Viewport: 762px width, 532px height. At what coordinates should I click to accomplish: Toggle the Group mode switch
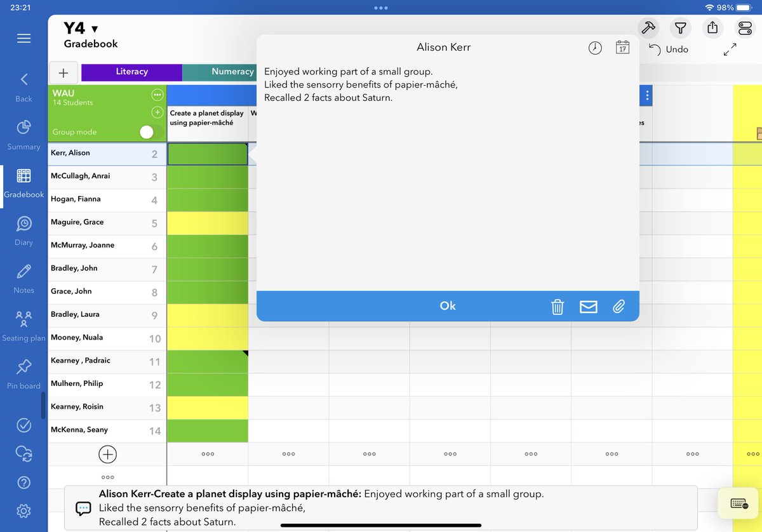click(150, 132)
